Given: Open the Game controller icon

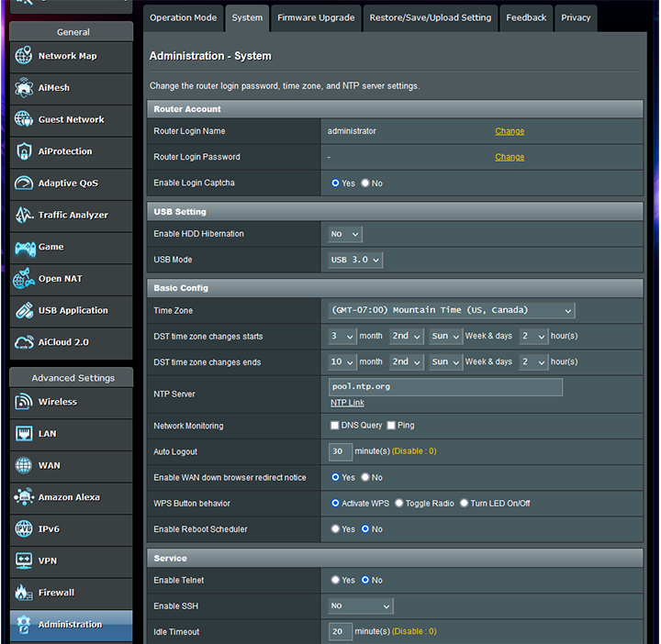Looking at the screenshot, I should [x=24, y=247].
